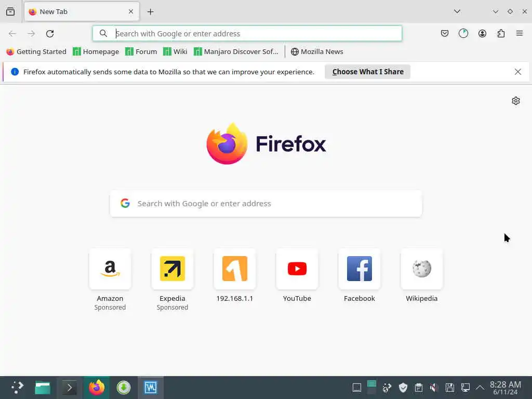Switch to Firefox in taskbar

[x=96, y=388]
